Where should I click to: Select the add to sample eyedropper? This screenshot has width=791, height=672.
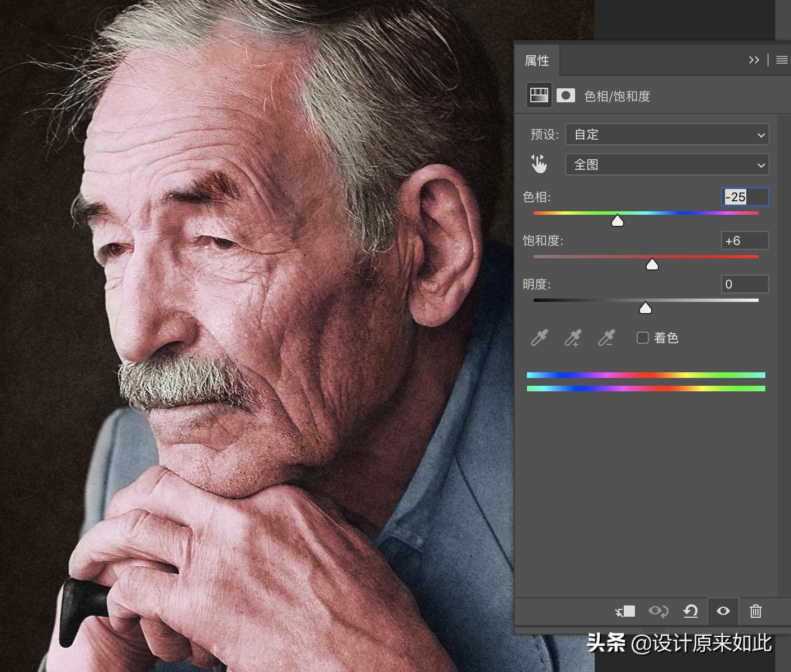click(573, 338)
